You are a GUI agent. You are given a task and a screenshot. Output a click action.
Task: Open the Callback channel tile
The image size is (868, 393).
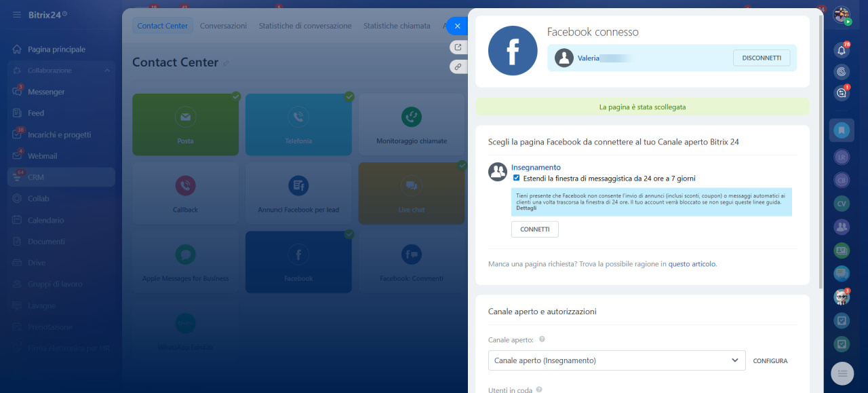click(185, 193)
